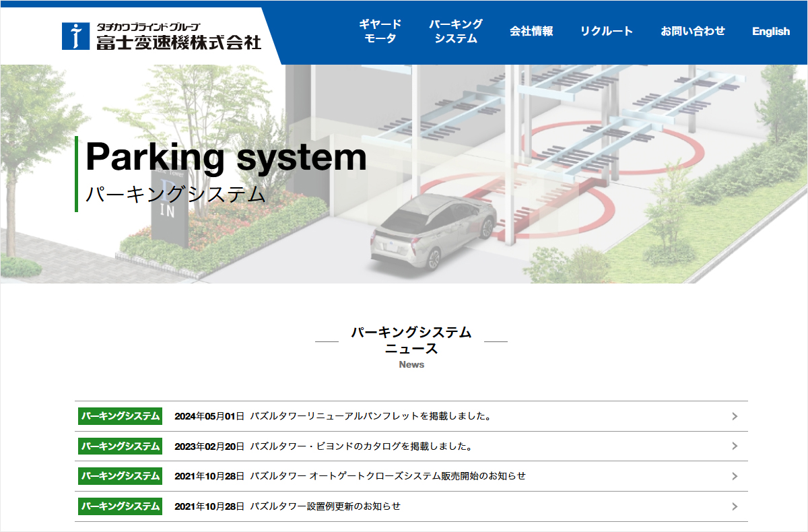Click the arrow on the 2024年05月01日 row
This screenshot has width=808, height=532.
click(x=735, y=416)
